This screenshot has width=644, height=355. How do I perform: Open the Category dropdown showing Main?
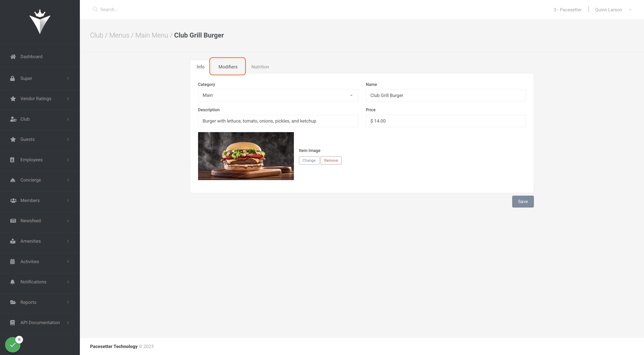coord(278,95)
